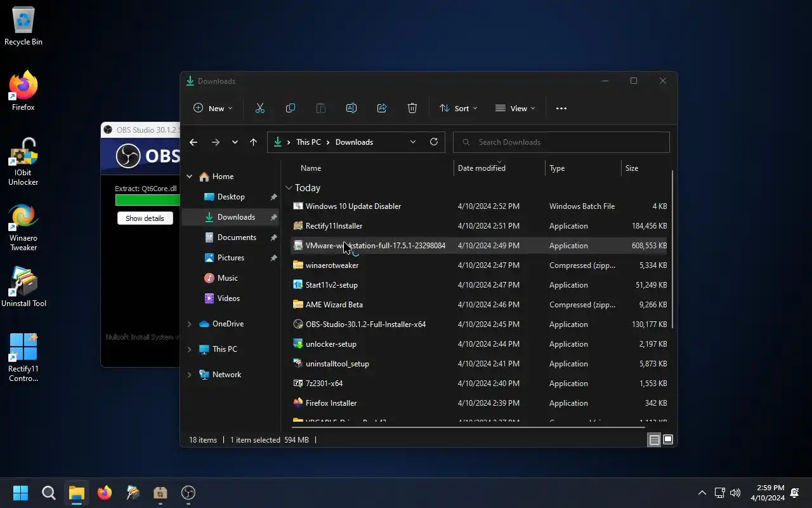
Task: Go back with the left arrow button
Action: (x=193, y=142)
